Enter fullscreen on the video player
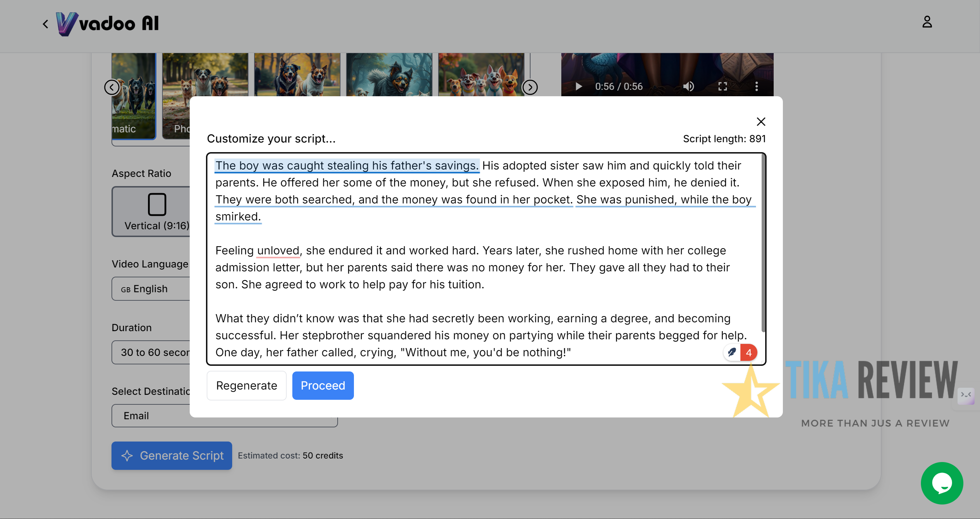The width and height of the screenshot is (980, 519). point(722,87)
